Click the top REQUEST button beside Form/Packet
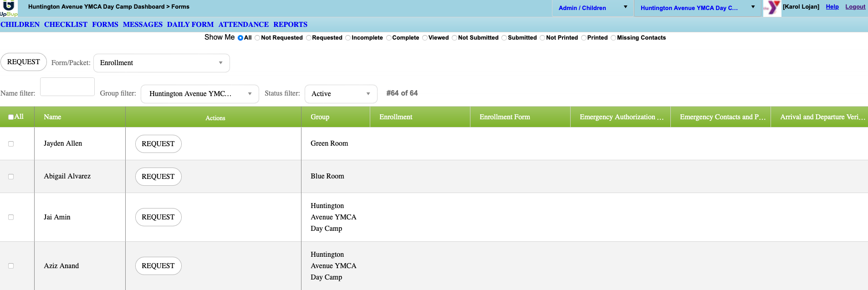 coord(24,62)
